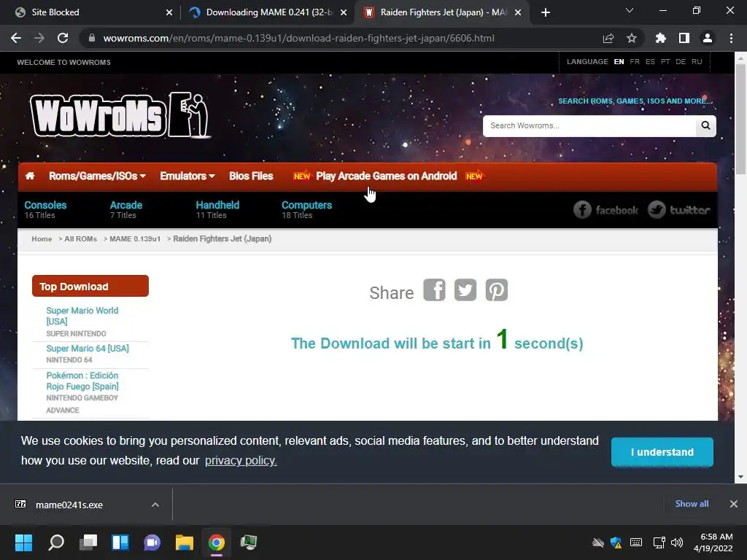Select Raiden Fighters Jet tab
747x560 pixels.
[442, 12]
